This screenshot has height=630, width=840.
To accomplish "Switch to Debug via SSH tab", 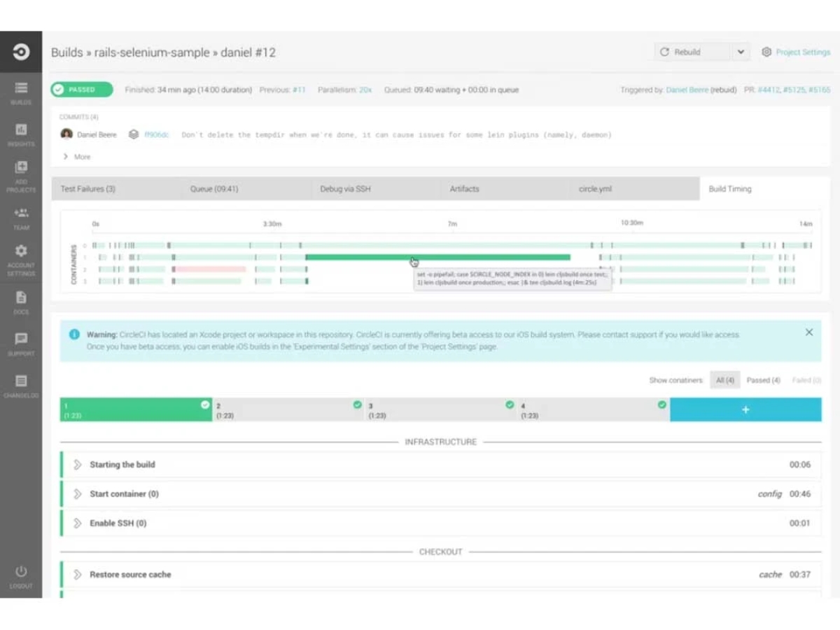I will (375, 189).
